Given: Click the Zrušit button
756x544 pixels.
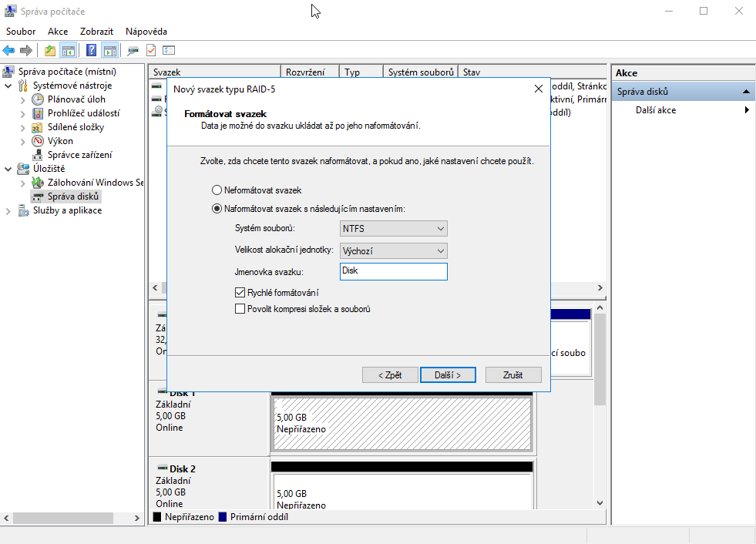Looking at the screenshot, I should pos(512,375).
